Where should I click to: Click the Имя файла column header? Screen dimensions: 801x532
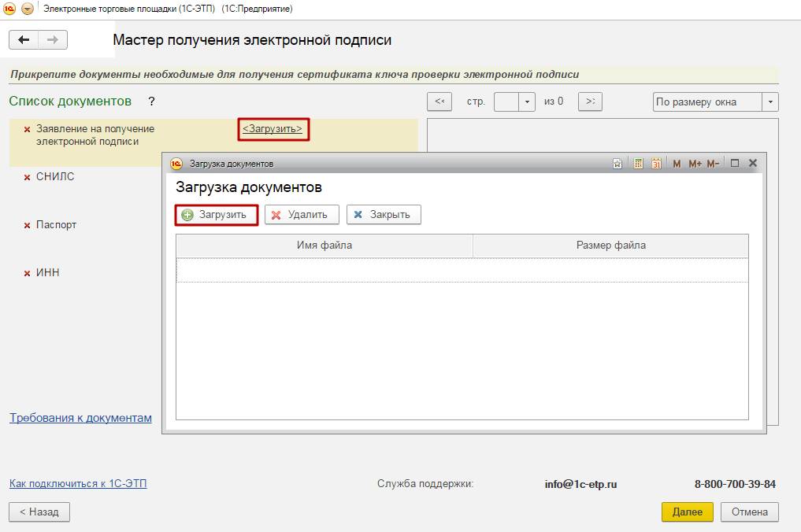[324, 245]
